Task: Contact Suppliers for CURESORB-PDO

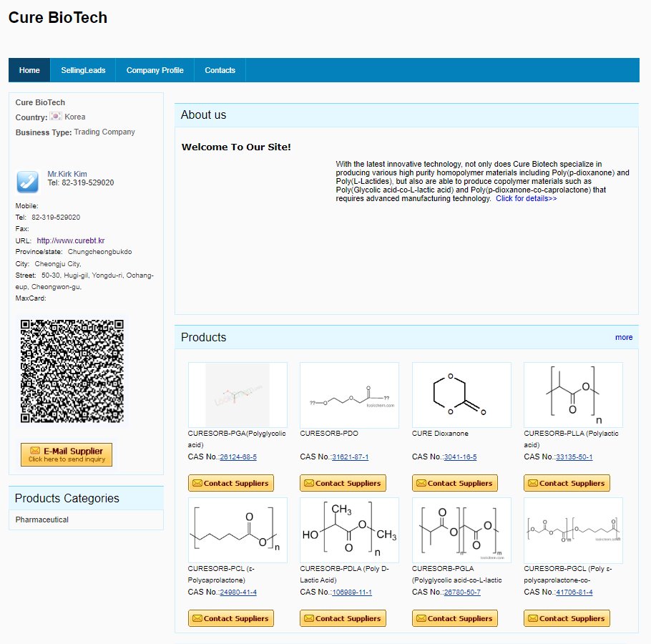Action: pyautogui.click(x=343, y=483)
